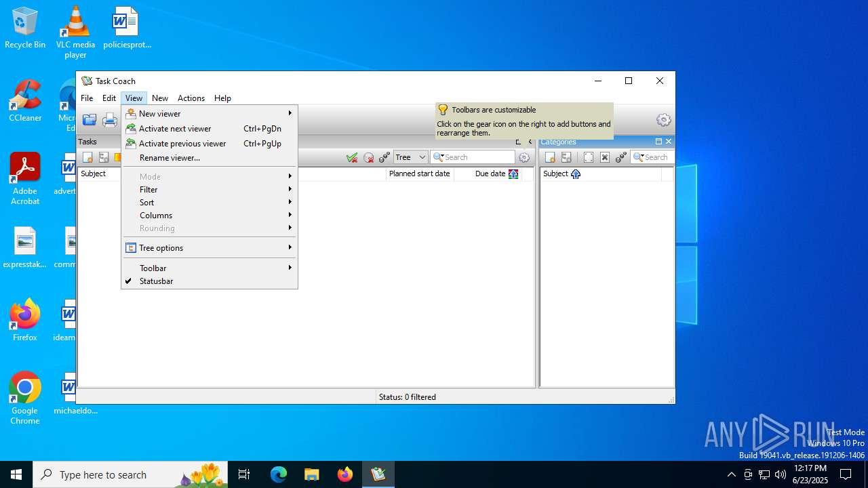Screen dimensions: 868x488
Task: Open notification center on taskbar
Action: pyautogui.click(x=846, y=474)
